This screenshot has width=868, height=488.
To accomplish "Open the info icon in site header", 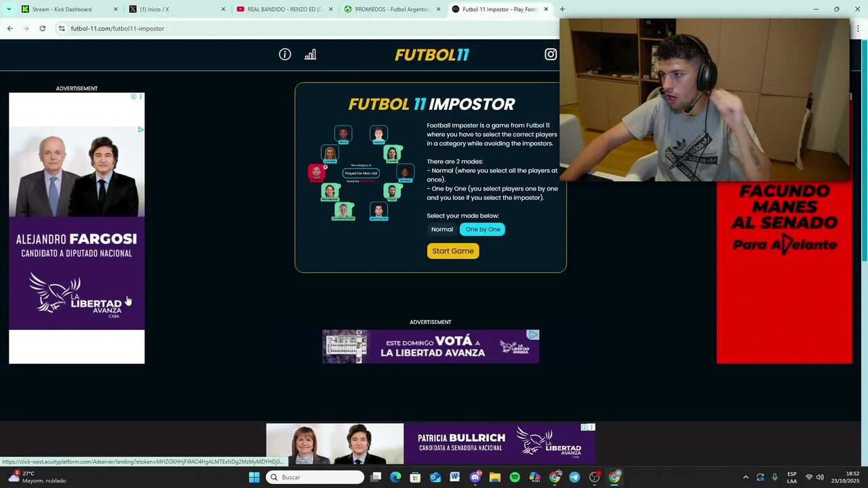I will 285,54.
